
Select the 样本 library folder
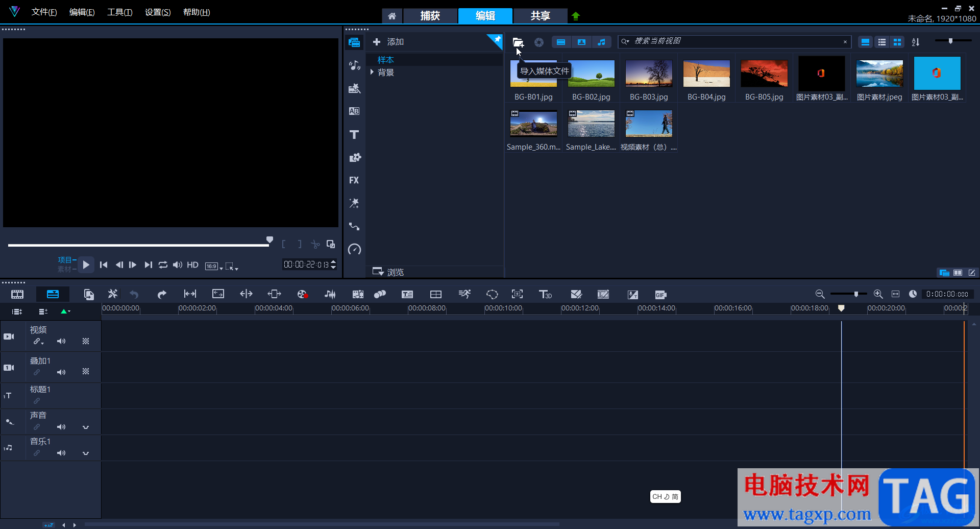point(385,60)
